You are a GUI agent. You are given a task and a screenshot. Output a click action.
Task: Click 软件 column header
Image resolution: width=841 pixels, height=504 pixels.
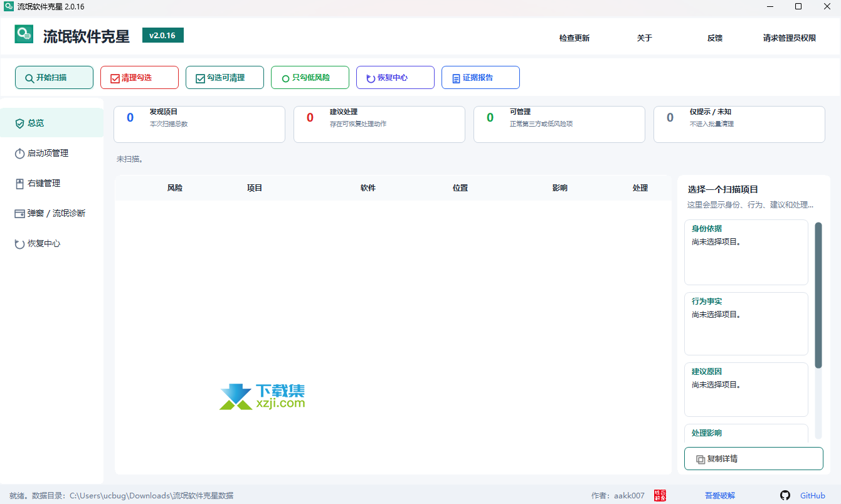click(368, 188)
